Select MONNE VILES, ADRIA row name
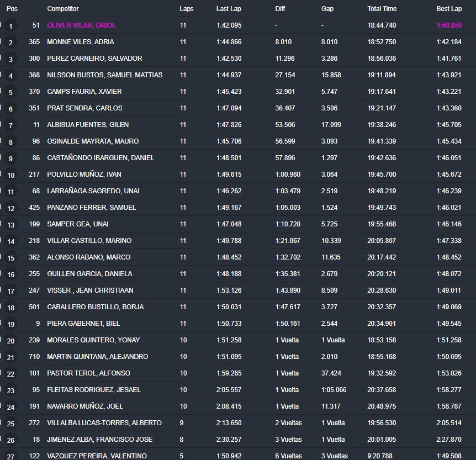Viewport: 476px width, 460px height. coord(81,41)
